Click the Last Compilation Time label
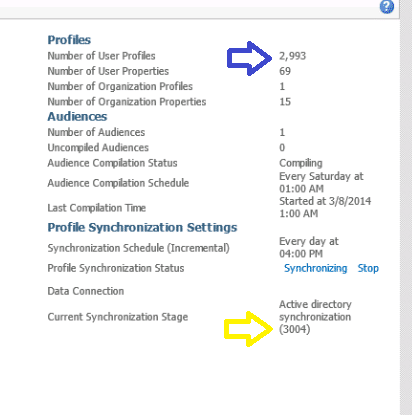Image resolution: width=412 pixels, height=415 pixels. pyautogui.click(x=97, y=208)
